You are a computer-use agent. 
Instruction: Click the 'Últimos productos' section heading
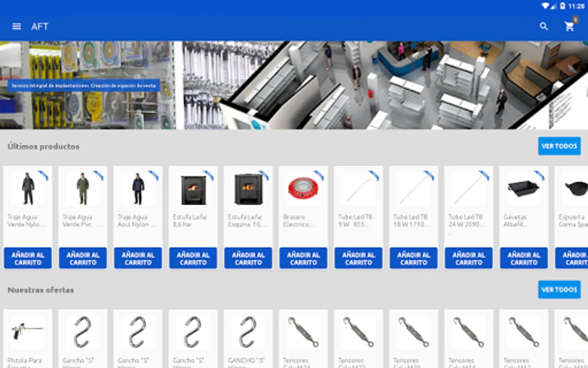44,146
